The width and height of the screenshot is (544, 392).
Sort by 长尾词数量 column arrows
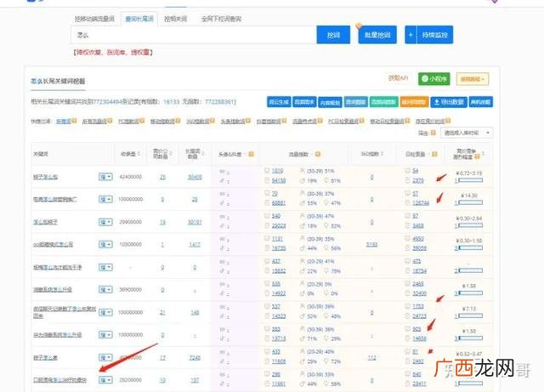(203, 154)
